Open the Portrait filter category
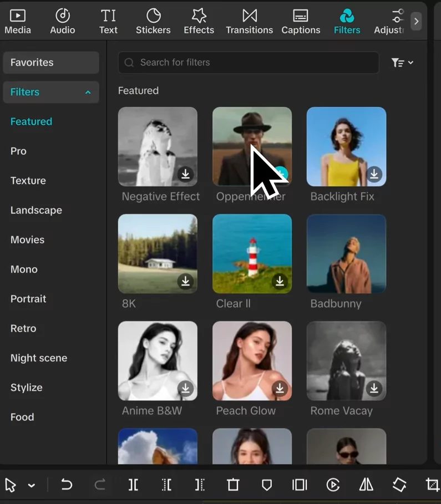 click(28, 299)
